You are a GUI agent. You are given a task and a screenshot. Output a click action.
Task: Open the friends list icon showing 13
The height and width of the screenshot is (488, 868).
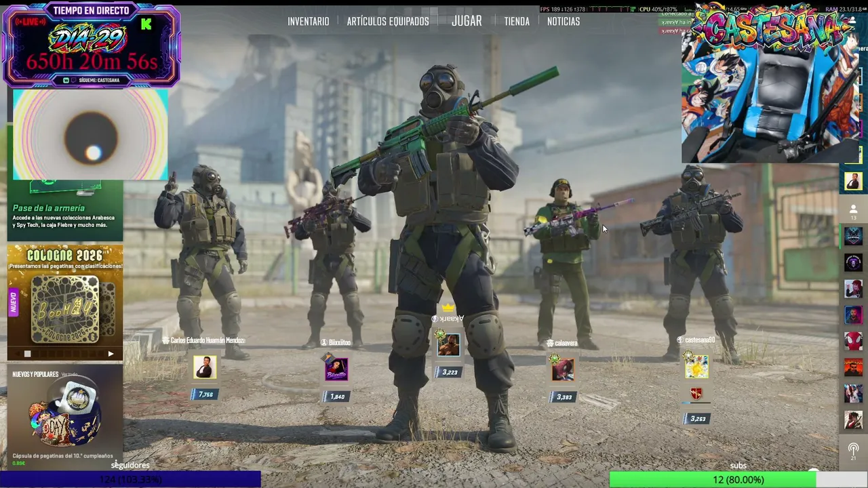click(853, 211)
